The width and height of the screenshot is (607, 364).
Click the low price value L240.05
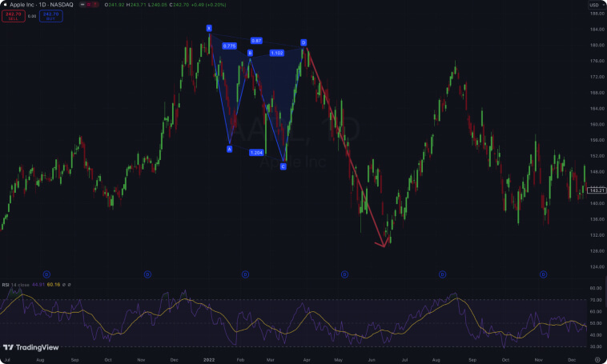[x=158, y=5]
